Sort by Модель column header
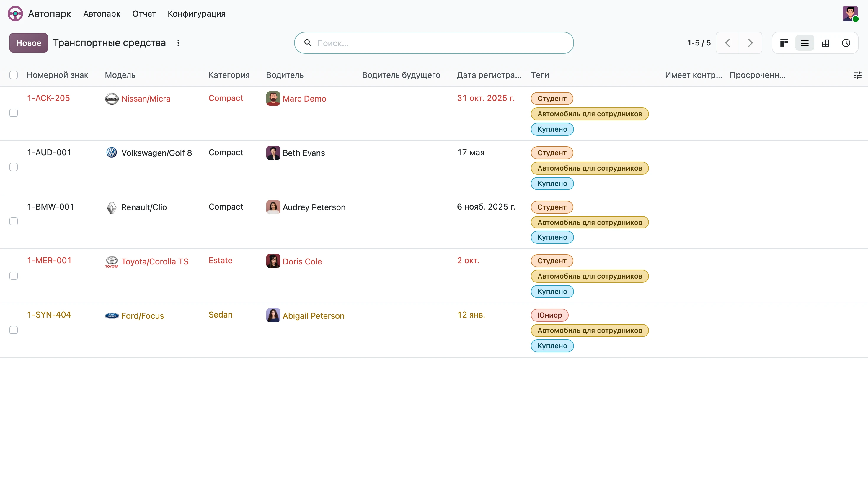This screenshot has height=484, width=868. click(x=120, y=75)
